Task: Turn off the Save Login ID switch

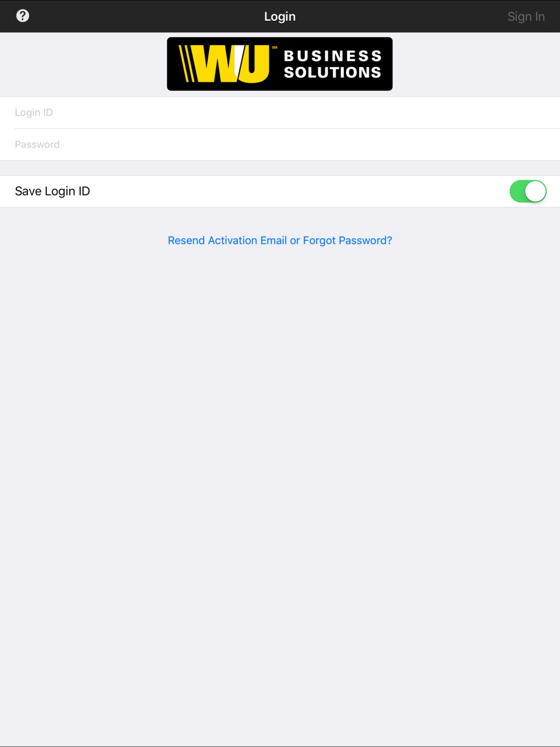Action: pyautogui.click(x=528, y=192)
